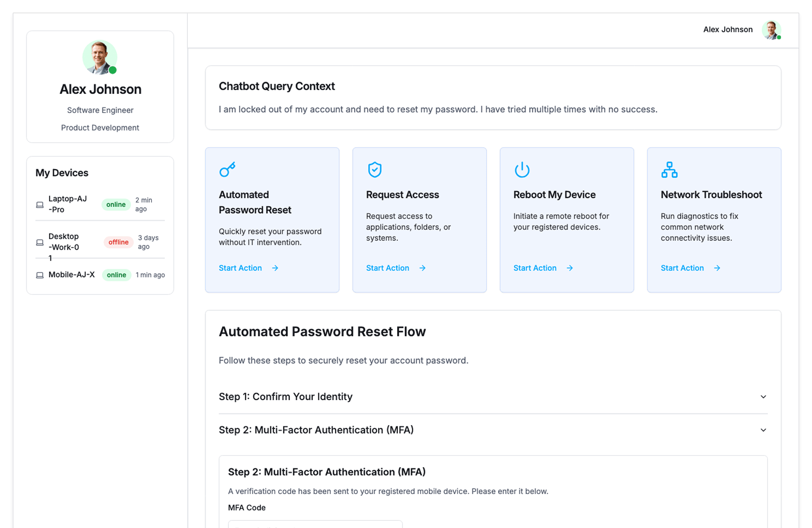Open Step 1: Confirm Your Identity accordion row
Image resolution: width=812 pixels, height=528 pixels.
[x=285, y=397]
